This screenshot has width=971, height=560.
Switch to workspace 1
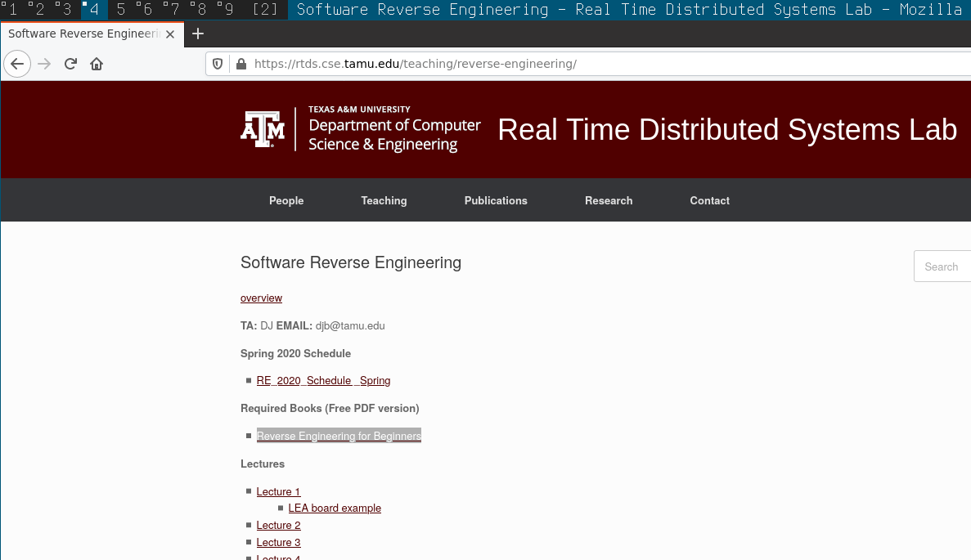(12, 9)
